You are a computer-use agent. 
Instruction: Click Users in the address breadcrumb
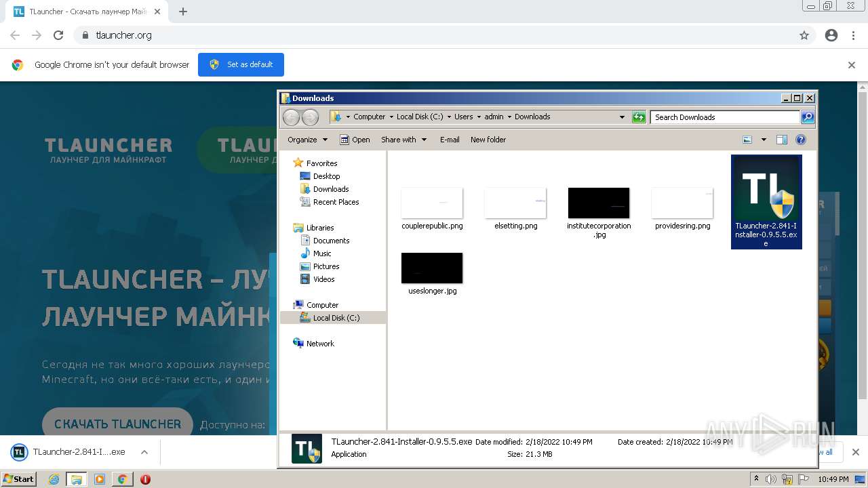(x=464, y=117)
